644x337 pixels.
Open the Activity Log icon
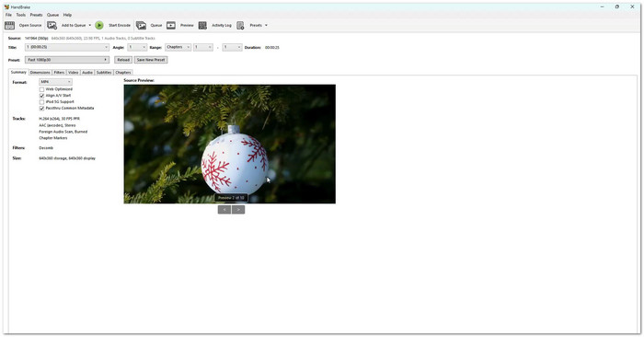coord(202,26)
